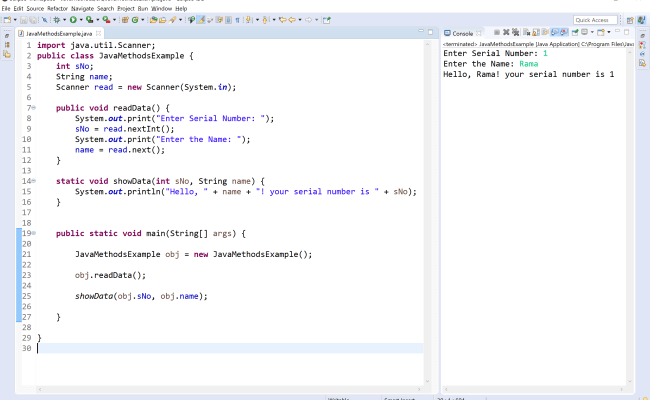The height and width of the screenshot is (400, 650).
Task: Open the Open Console dropdown arrow
Action: pyautogui.click(x=609, y=32)
